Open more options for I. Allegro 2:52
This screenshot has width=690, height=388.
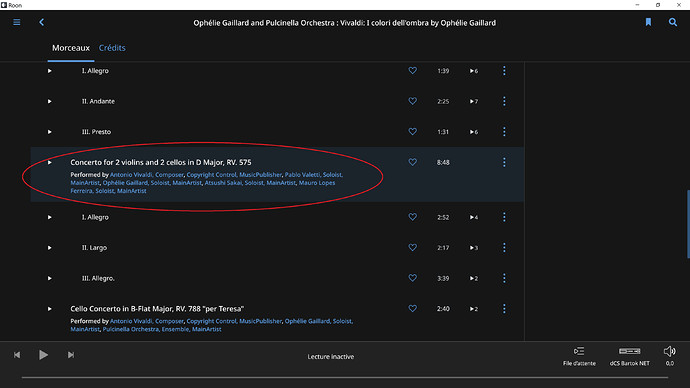(x=504, y=217)
